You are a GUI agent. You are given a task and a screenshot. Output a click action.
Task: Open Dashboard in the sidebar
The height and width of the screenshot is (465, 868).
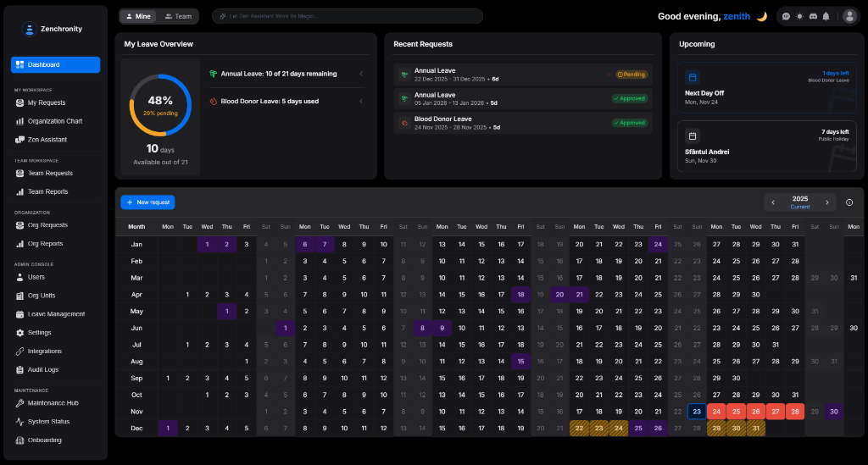coord(55,64)
